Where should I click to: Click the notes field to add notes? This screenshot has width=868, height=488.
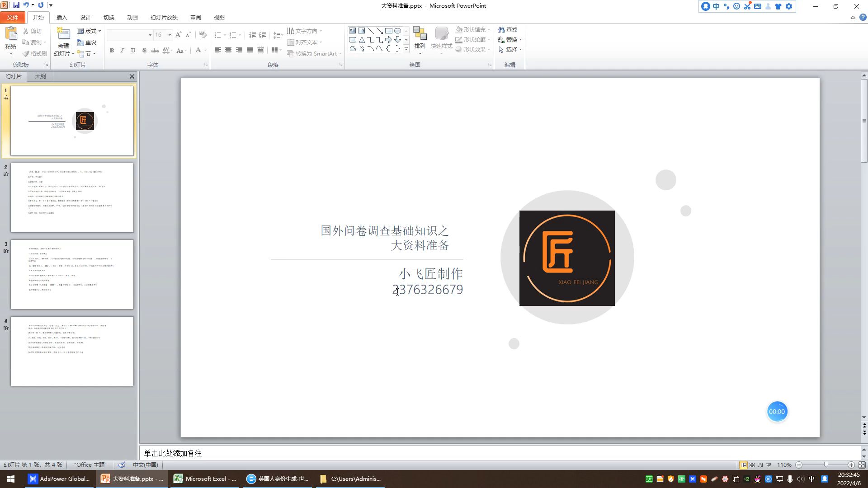(x=500, y=453)
